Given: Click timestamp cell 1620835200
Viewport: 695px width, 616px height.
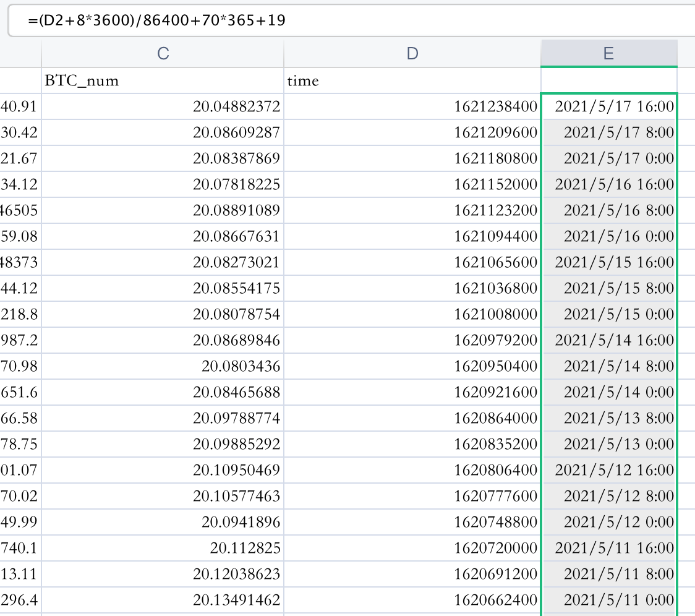Looking at the screenshot, I should [412, 444].
